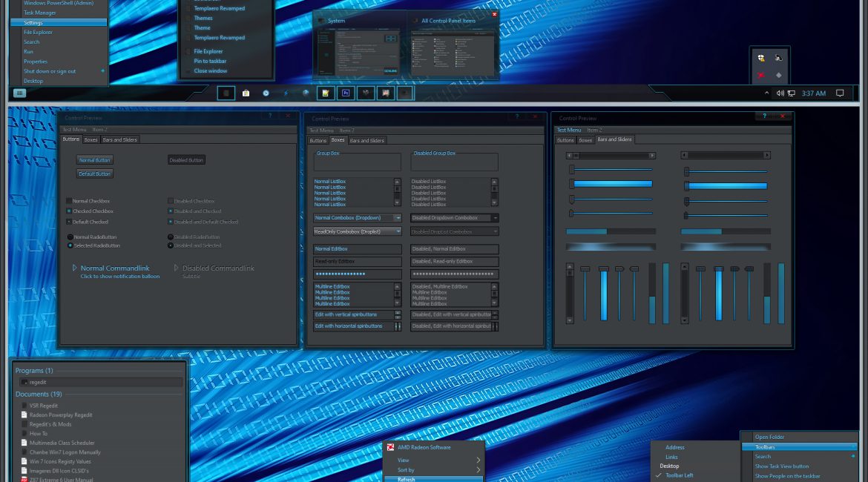Screen dimensions: 868x482
Task: Open the network tray icon
Action: pyautogui.click(x=792, y=93)
